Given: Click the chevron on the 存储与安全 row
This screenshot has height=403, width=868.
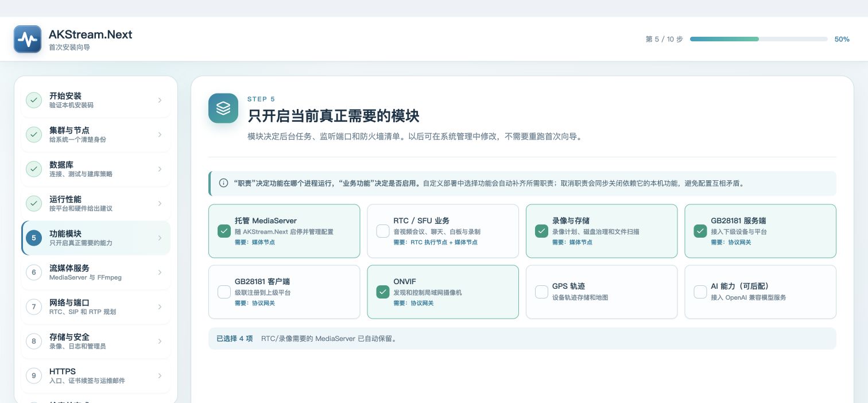Looking at the screenshot, I should pyautogui.click(x=160, y=341).
